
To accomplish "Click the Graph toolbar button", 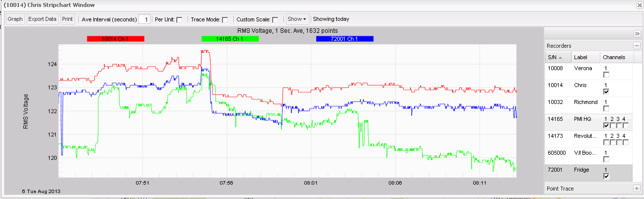I will point(15,19).
